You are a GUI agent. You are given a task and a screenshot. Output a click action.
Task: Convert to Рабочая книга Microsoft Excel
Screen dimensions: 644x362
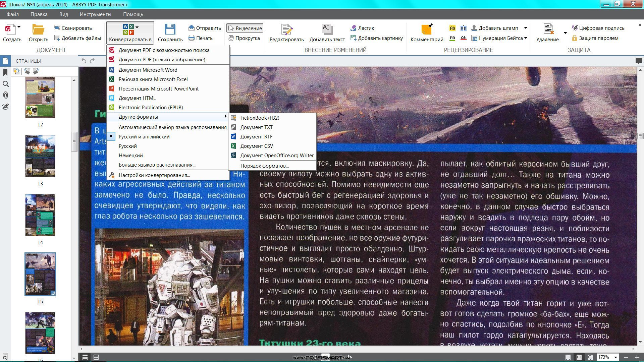168,79
